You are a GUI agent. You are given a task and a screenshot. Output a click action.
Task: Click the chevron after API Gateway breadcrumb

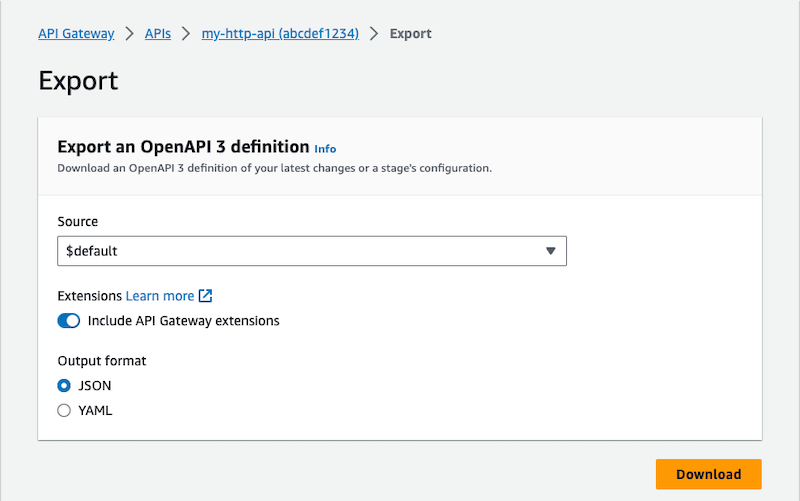pos(129,34)
